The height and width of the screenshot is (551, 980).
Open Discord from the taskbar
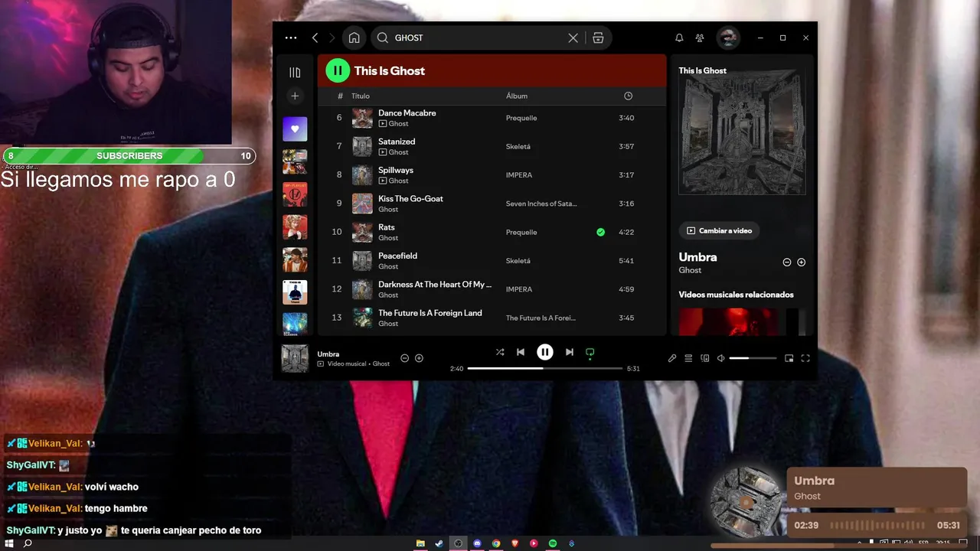click(477, 543)
